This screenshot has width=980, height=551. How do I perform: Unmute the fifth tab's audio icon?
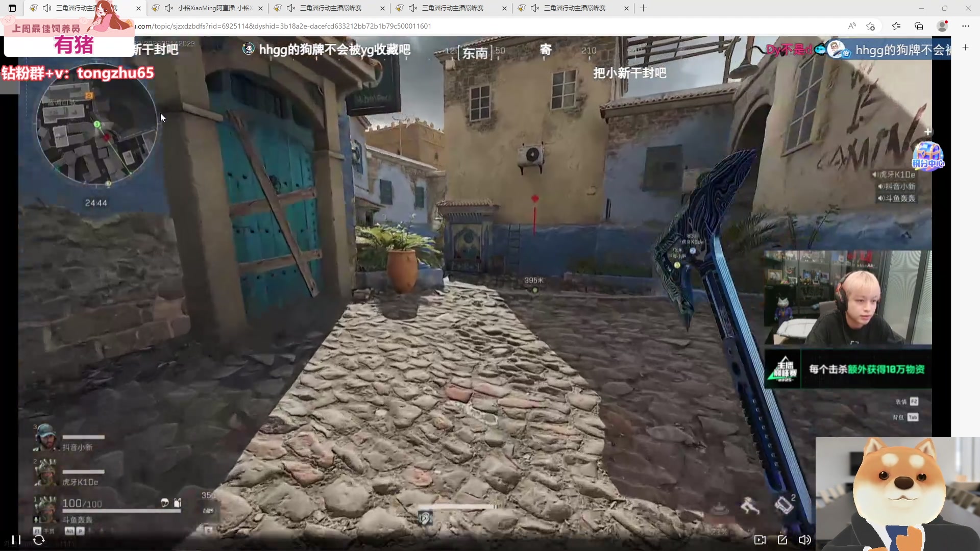(535, 8)
